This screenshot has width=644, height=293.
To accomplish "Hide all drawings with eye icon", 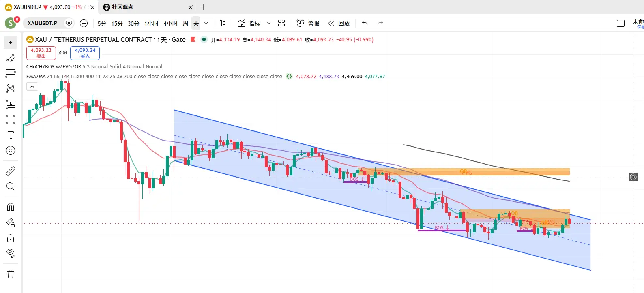I will pyautogui.click(x=11, y=253).
